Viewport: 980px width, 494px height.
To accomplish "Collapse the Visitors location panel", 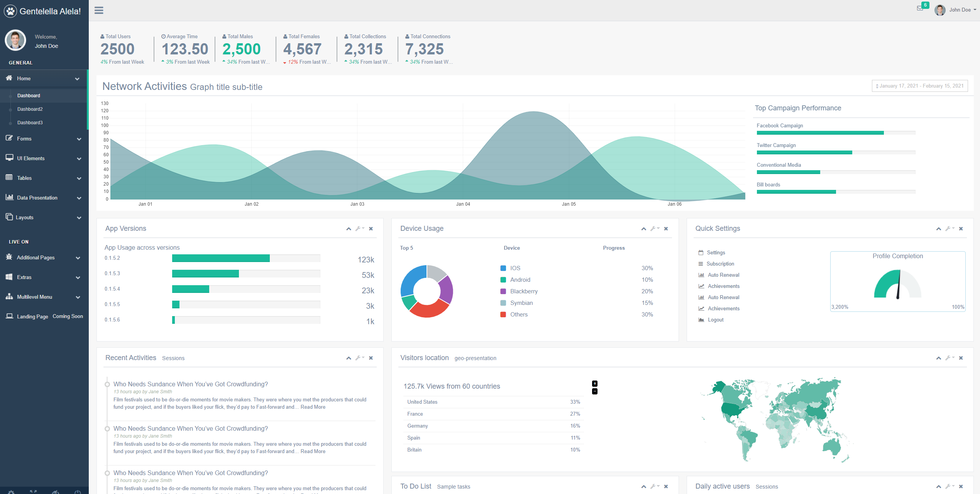I will click(x=938, y=358).
